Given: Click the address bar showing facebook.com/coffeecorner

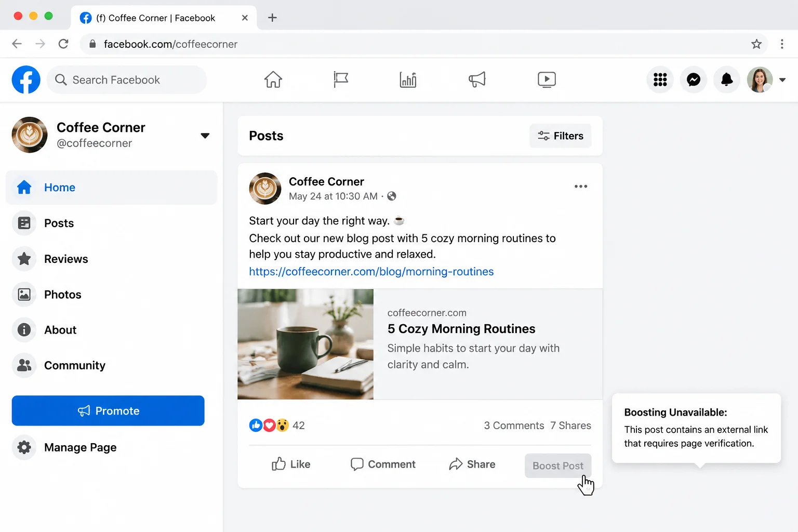Looking at the screenshot, I should pyautogui.click(x=424, y=44).
